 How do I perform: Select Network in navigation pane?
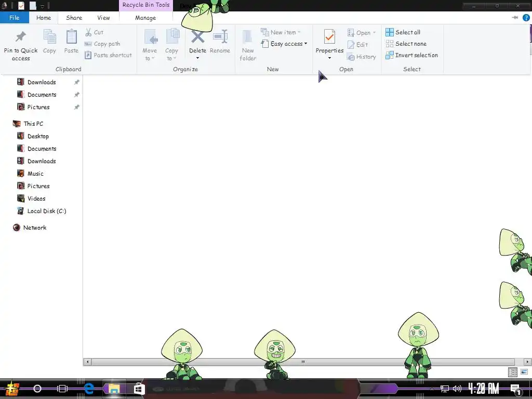tap(35, 228)
